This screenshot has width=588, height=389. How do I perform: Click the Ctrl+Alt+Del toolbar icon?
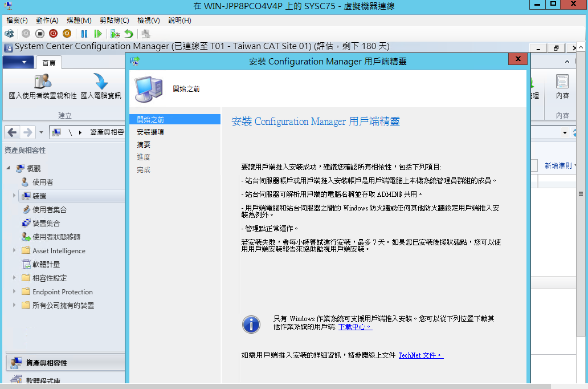[x=9, y=34]
